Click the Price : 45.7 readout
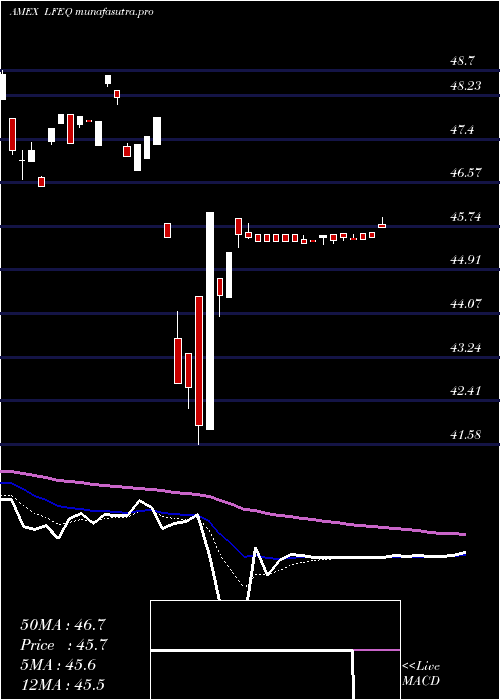Viewport: 500px width, 700px height. pyautogui.click(x=64, y=645)
